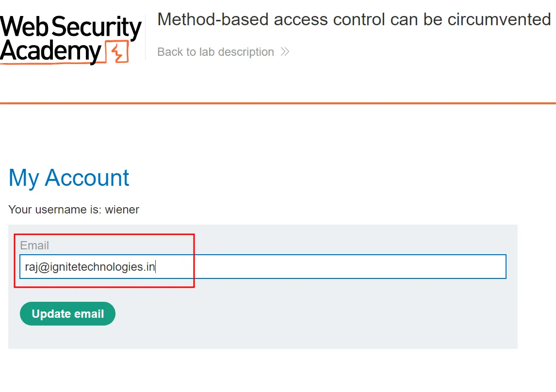This screenshot has height=392, width=556.
Task: Click the word 'Account' in page heading
Action: pyautogui.click(x=87, y=178)
